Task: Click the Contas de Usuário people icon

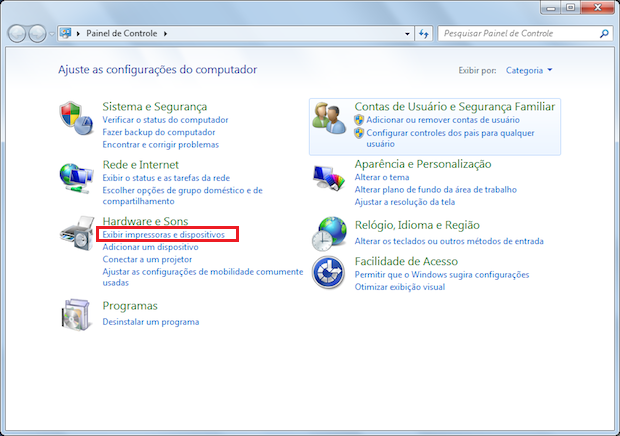Action: 329,118
